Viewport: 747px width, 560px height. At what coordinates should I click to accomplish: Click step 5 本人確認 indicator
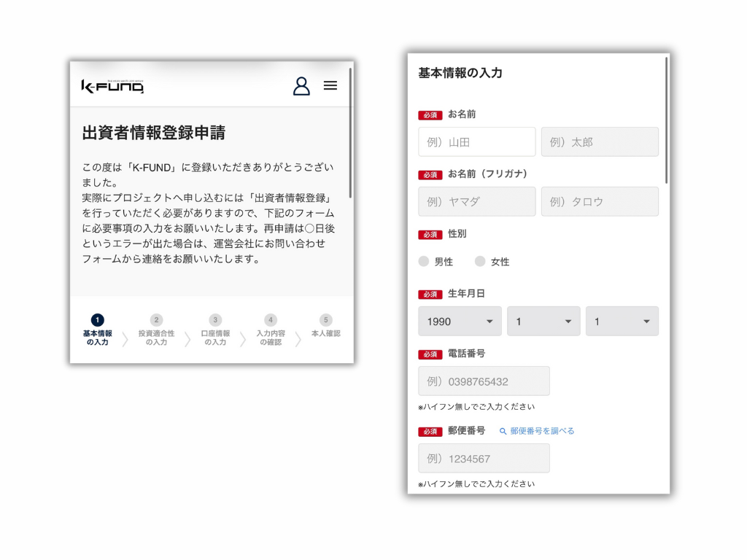(x=326, y=320)
